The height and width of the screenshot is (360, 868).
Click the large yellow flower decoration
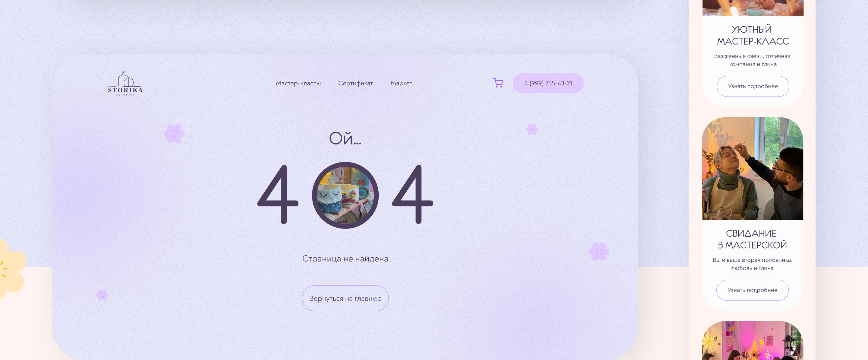click(10, 269)
